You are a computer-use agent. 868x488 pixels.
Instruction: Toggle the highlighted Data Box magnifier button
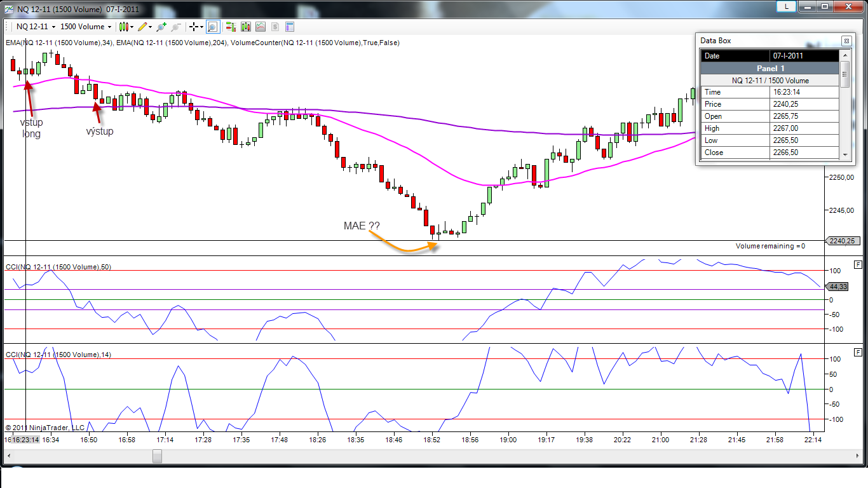tap(212, 27)
